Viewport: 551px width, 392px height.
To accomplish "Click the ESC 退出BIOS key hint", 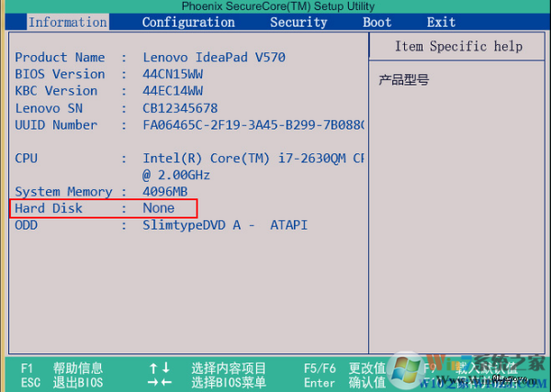I will (62, 383).
